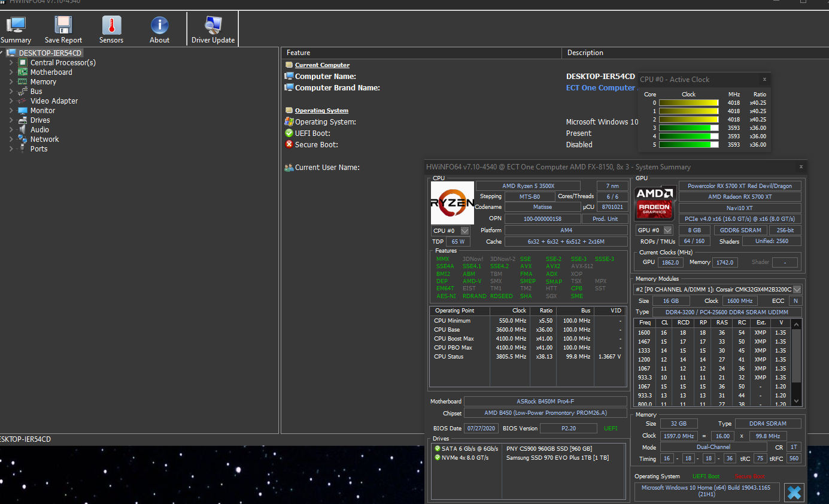Screen dimensions: 829x504
Task: Expand the Bus tree node
Action: [x=11, y=91]
